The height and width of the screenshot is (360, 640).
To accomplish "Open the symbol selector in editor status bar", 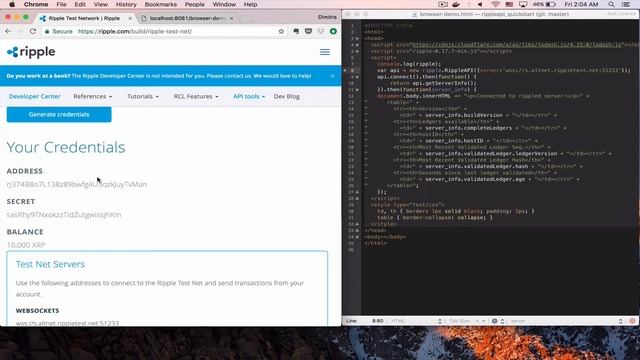I will 566,321.
